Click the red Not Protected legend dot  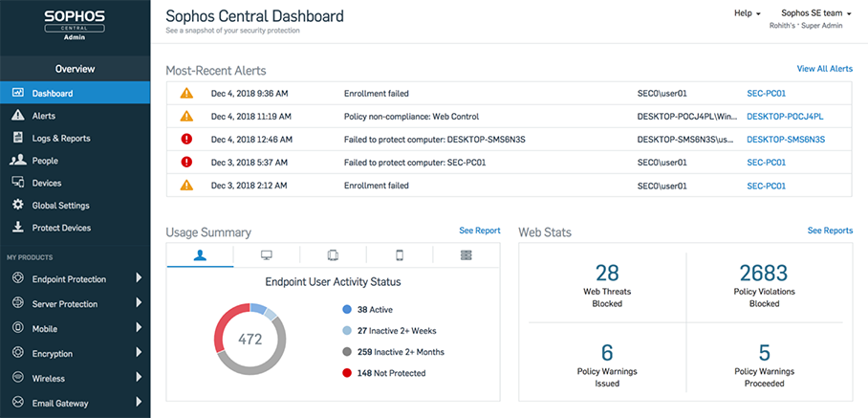(x=346, y=373)
